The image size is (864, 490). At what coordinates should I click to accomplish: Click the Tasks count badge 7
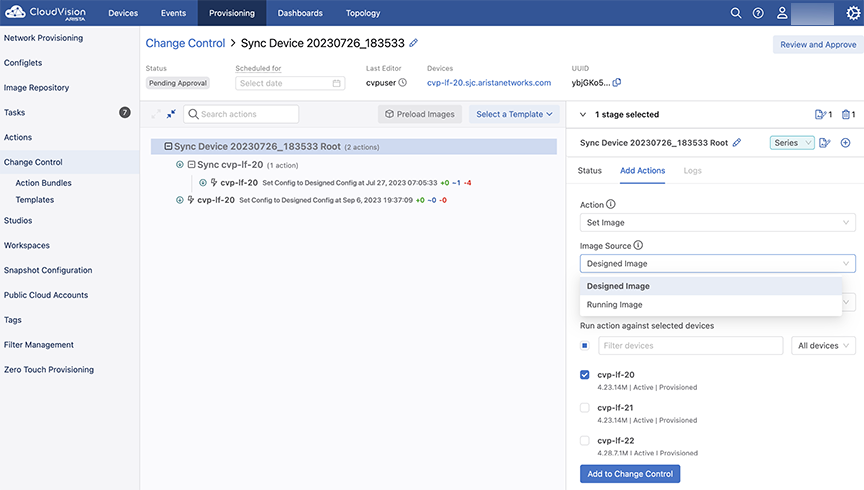125,112
